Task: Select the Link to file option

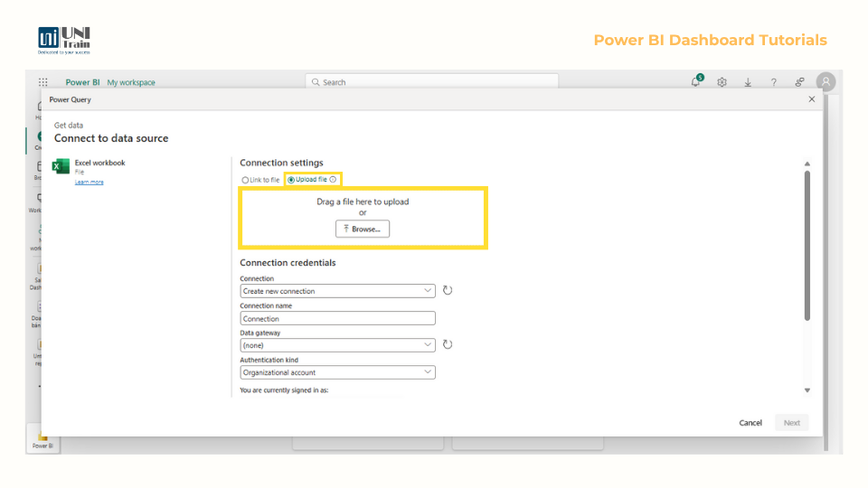Action: click(260, 180)
